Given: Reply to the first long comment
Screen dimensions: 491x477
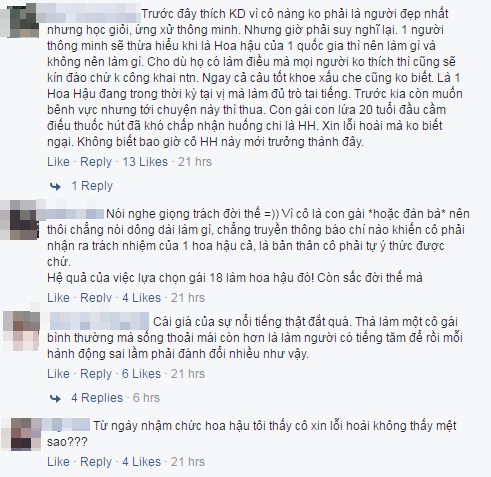Looking at the screenshot, I should point(96,162).
